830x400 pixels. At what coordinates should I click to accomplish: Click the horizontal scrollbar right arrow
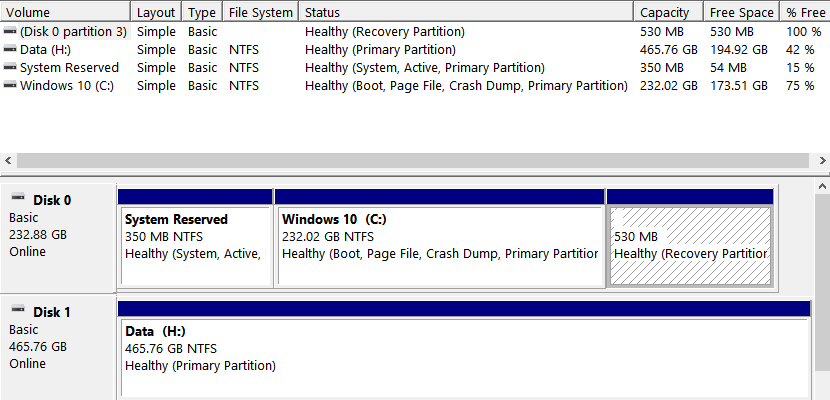[823, 160]
